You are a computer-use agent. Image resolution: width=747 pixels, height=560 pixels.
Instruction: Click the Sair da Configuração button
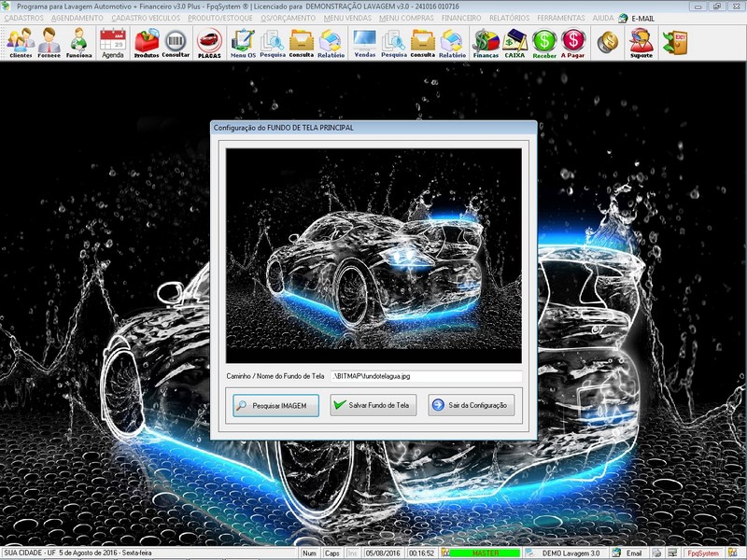tap(472, 405)
